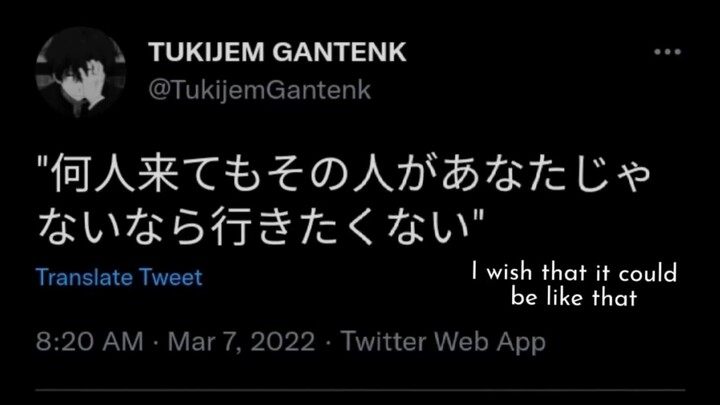
Task: Click the caption line "be like that"
Action: [x=574, y=297]
